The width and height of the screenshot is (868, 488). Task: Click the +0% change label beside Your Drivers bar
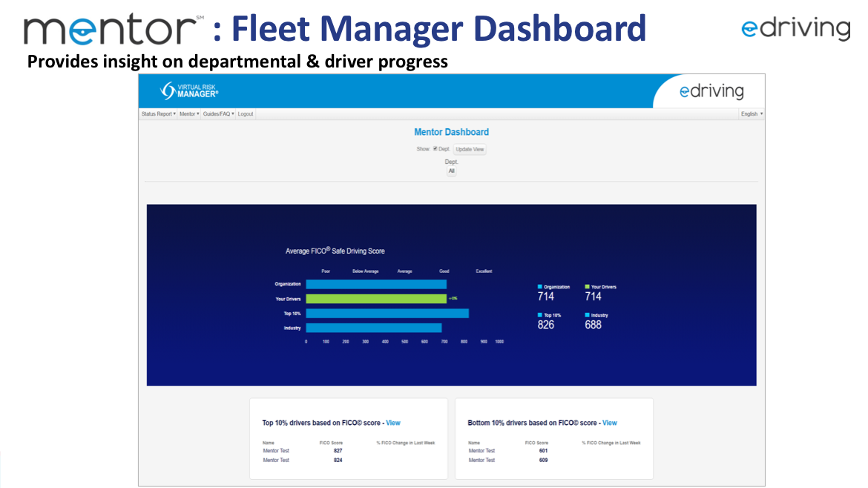453,298
